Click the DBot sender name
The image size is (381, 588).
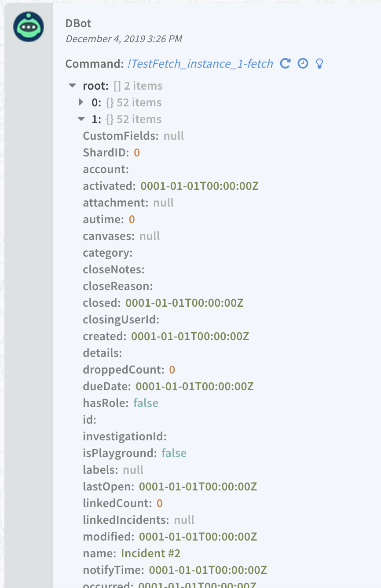(x=78, y=22)
